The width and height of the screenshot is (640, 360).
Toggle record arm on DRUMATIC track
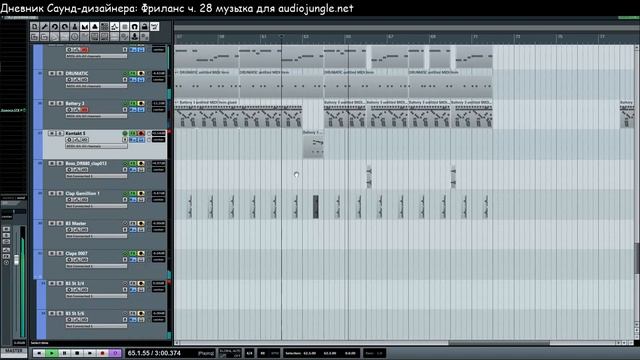(x=141, y=73)
